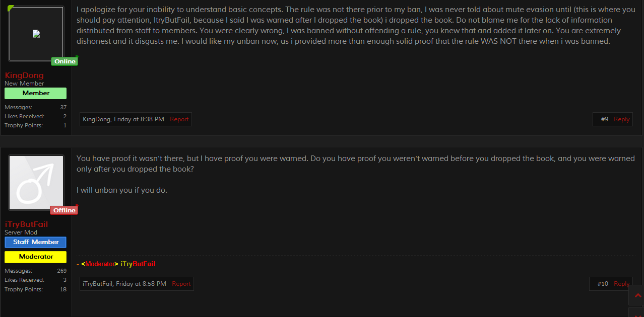Open permalink #10

603,284
